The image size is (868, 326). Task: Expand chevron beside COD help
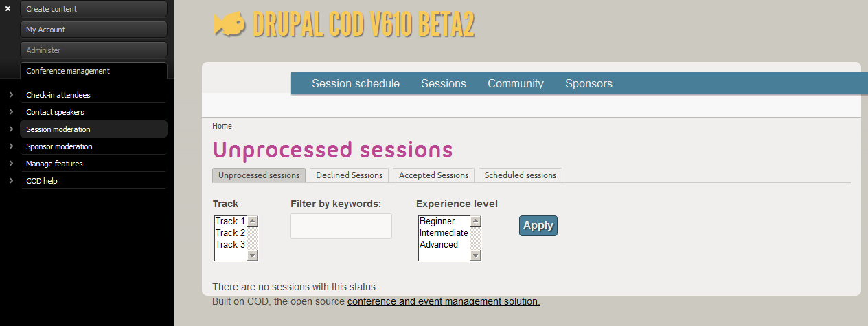point(12,181)
